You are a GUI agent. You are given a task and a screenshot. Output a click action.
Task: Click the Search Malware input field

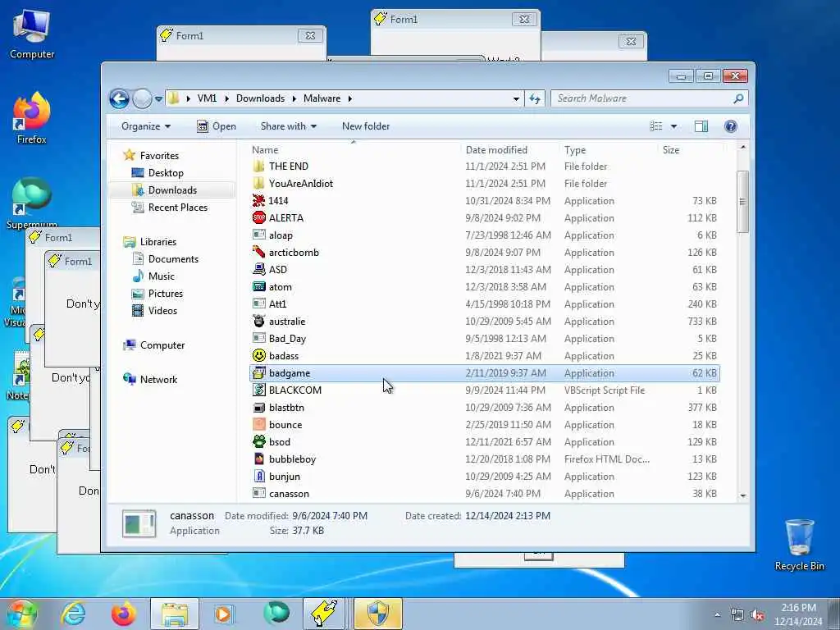[650, 98]
